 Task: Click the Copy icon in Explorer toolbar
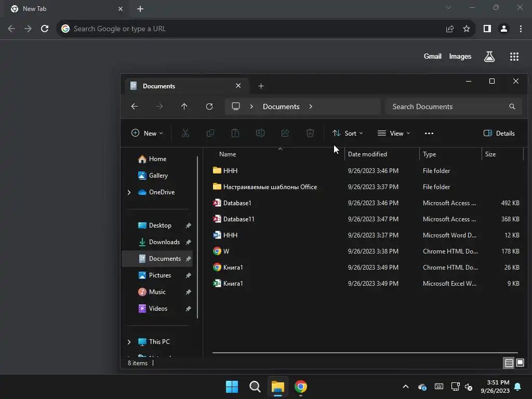(x=210, y=133)
